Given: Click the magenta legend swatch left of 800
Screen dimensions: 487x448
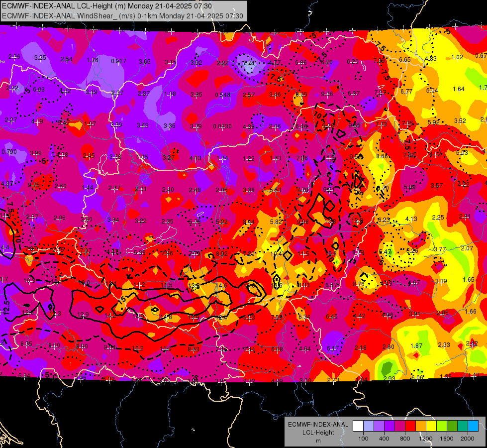Looking at the screenshot, I should 400,426.
